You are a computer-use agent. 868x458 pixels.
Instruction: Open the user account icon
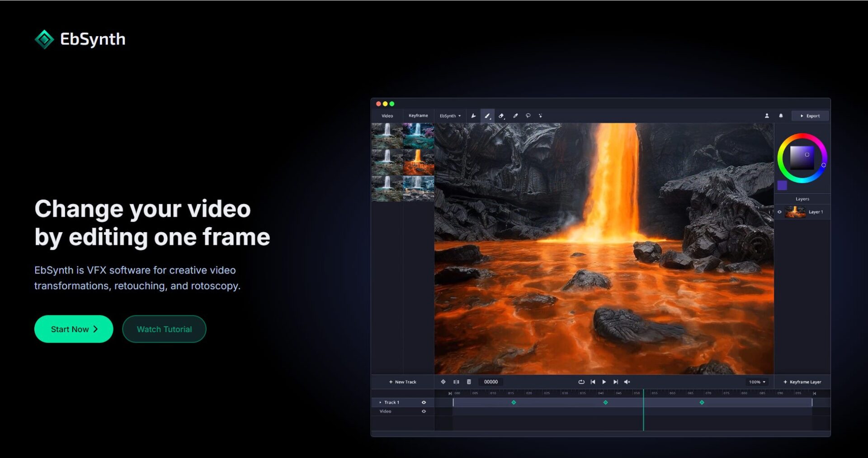[x=767, y=116]
